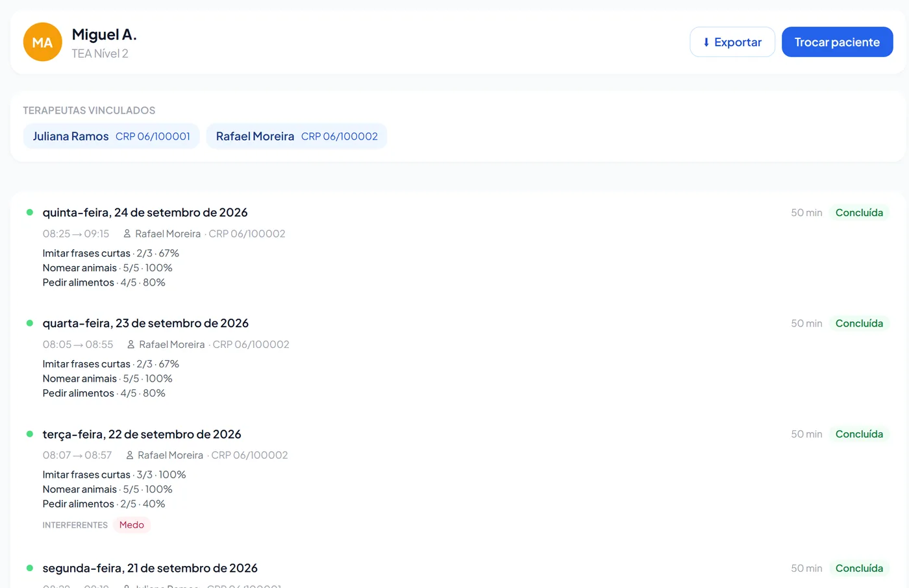
Task: Select Rafael Moreira therapist chip
Action: (297, 136)
